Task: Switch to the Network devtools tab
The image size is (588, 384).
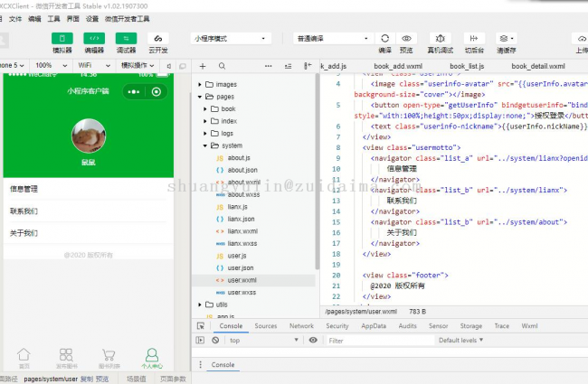Action: 301,325
